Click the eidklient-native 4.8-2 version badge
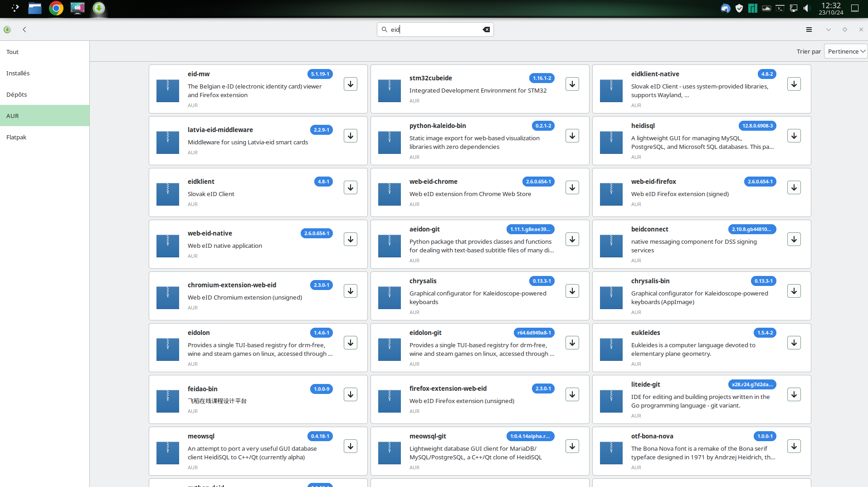This screenshot has height=487, width=868. click(767, 74)
